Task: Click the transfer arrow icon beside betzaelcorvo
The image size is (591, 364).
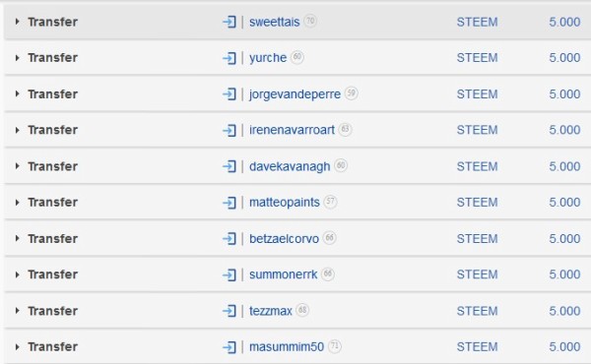Action: [x=230, y=239]
